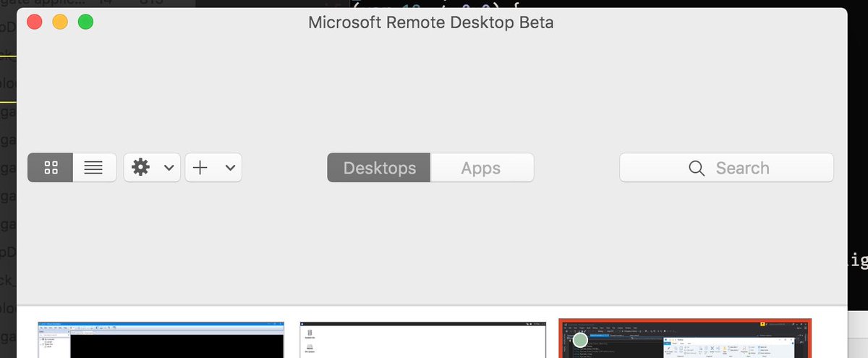Open first desktop thumbnail with blue title bar

coord(161,340)
